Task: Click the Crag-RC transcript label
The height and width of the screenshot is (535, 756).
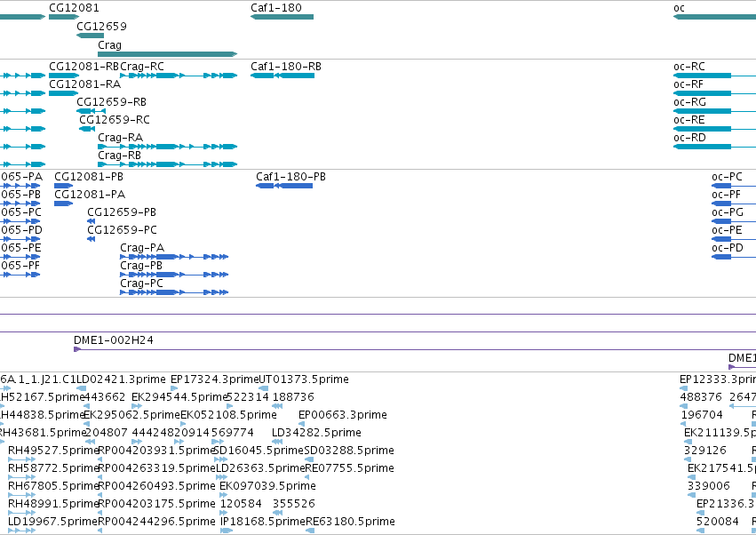Action: click(x=142, y=66)
